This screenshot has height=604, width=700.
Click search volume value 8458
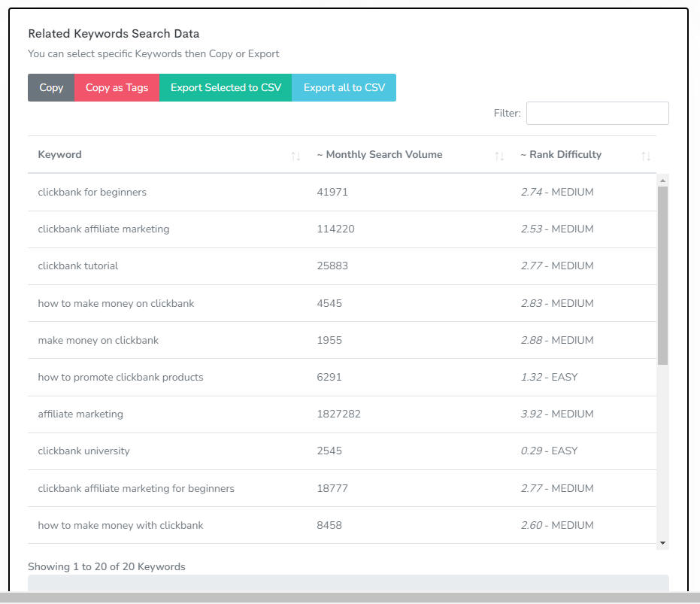(x=329, y=525)
